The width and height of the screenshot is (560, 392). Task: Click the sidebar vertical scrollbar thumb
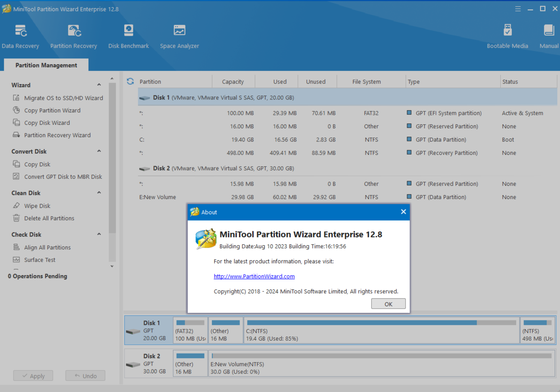[x=112, y=158]
